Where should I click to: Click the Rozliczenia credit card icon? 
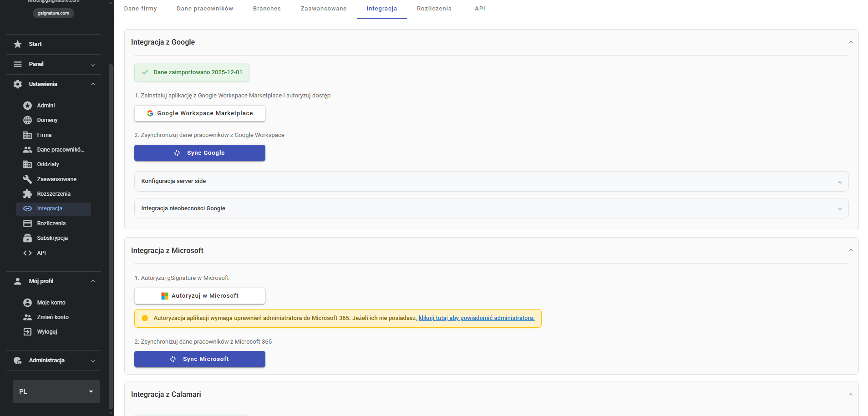coord(28,223)
